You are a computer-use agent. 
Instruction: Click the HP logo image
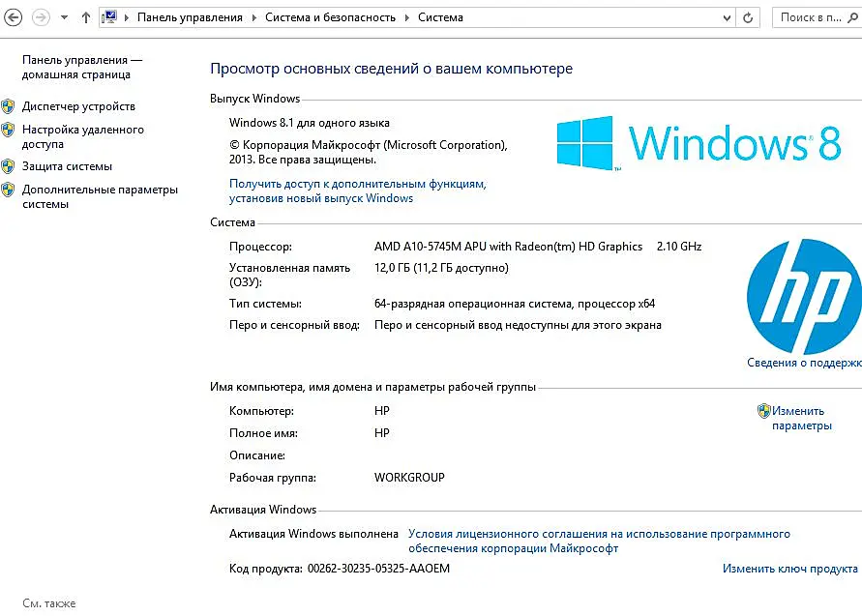tap(804, 296)
